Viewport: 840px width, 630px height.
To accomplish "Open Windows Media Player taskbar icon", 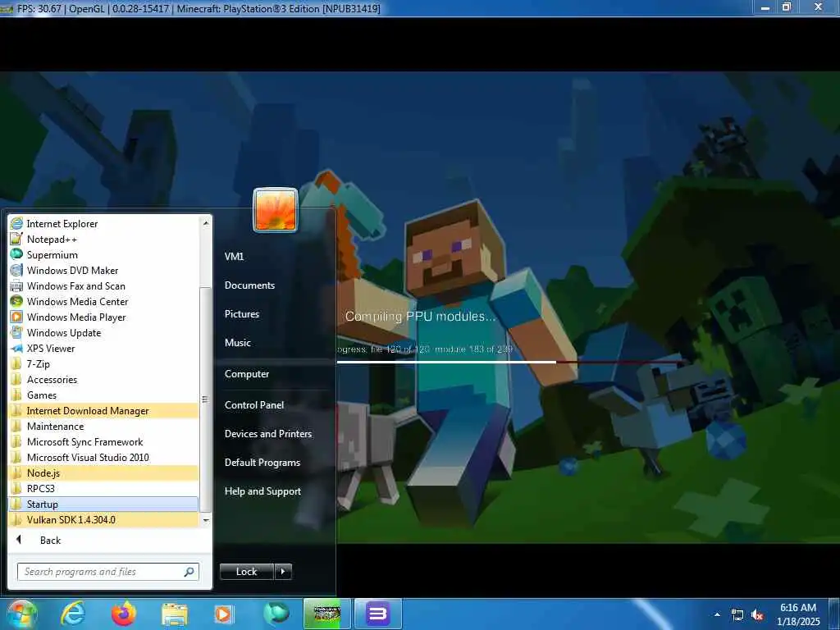I will (x=225, y=614).
